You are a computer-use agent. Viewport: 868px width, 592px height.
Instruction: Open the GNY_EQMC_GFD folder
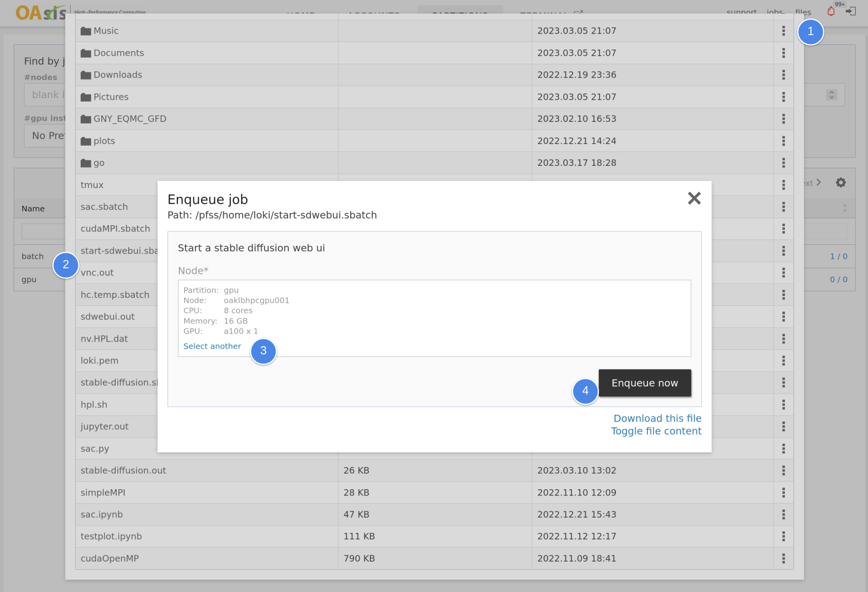(x=123, y=119)
